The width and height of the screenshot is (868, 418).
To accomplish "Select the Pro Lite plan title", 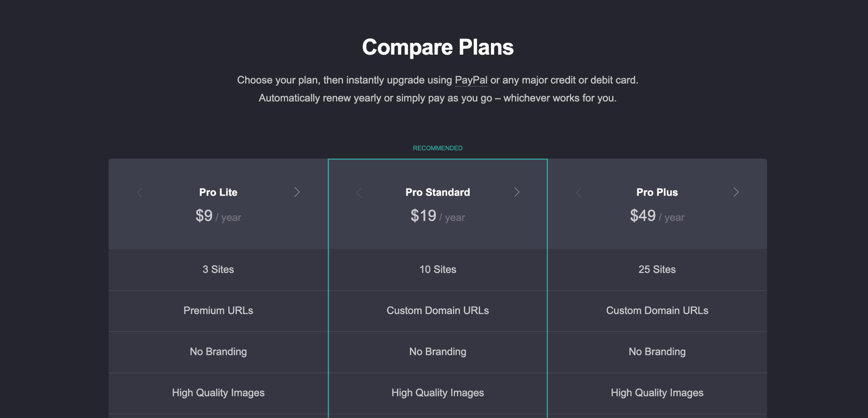I will [x=218, y=193].
